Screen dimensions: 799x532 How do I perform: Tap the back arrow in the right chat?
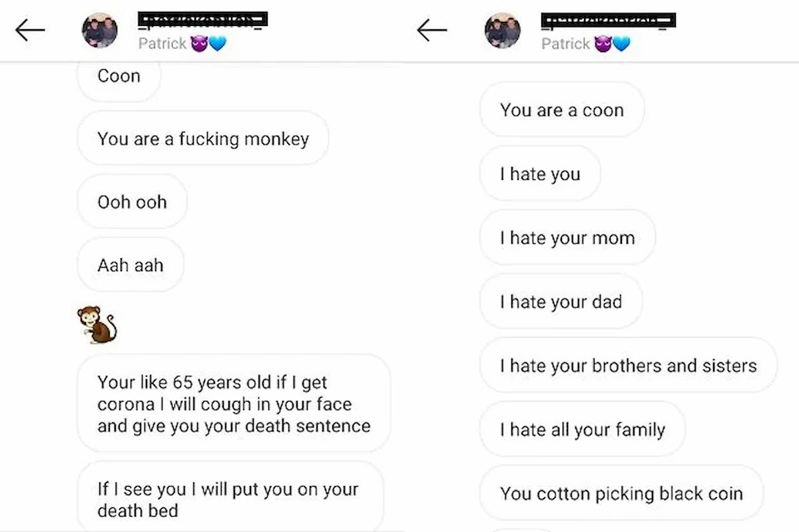coord(431,30)
